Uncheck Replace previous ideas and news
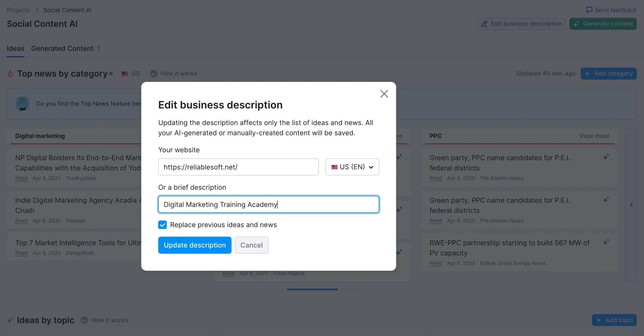This screenshot has width=644, height=336. pos(162,225)
